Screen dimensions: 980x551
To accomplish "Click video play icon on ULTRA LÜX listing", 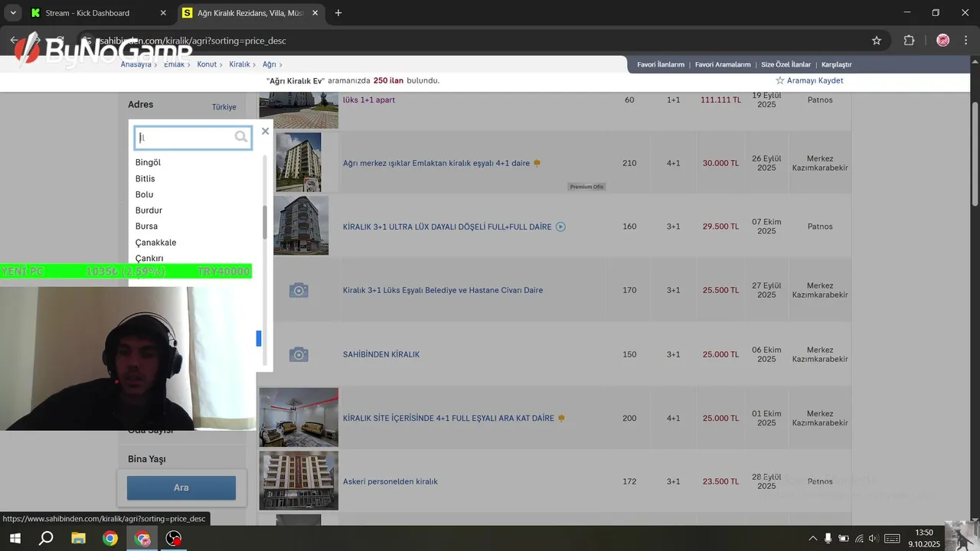I will 560,227.
